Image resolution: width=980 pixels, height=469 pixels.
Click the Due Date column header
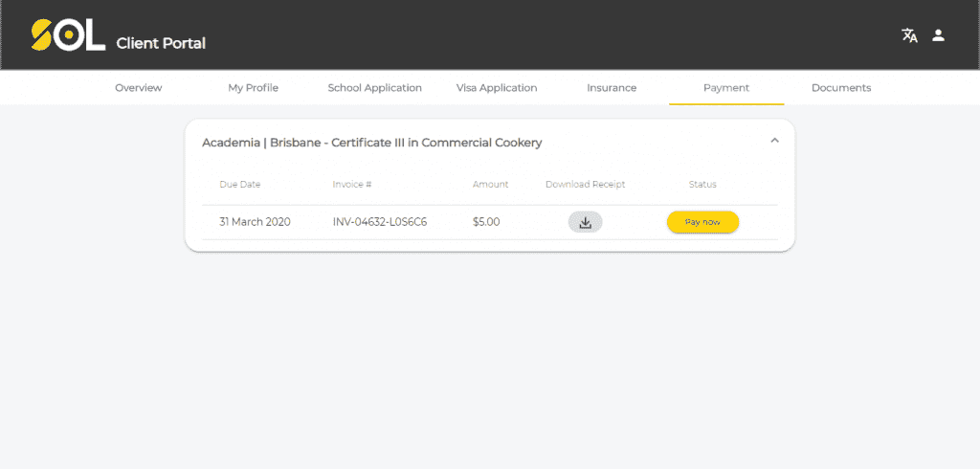point(240,185)
